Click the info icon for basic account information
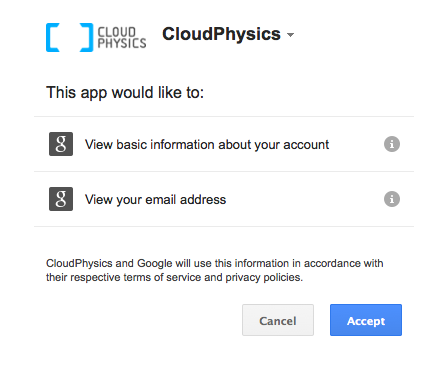The height and width of the screenshot is (366, 446). [x=392, y=144]
